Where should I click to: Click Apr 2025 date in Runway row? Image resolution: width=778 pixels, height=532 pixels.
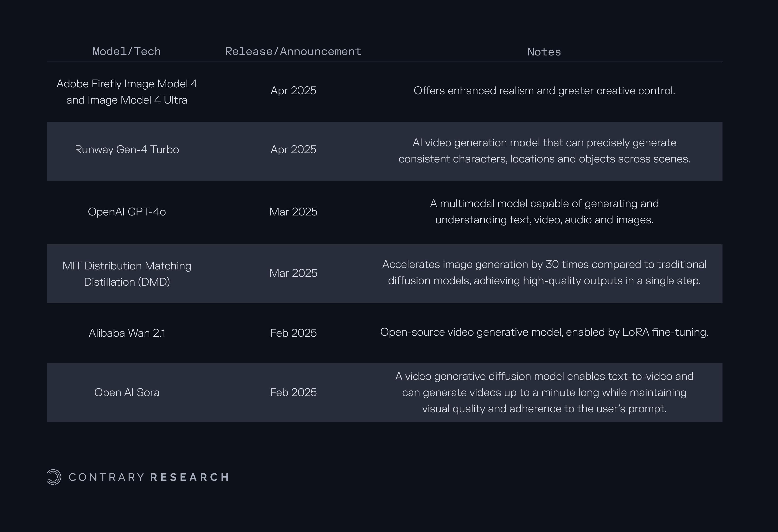pyautogui.click(x=293, y=149)
